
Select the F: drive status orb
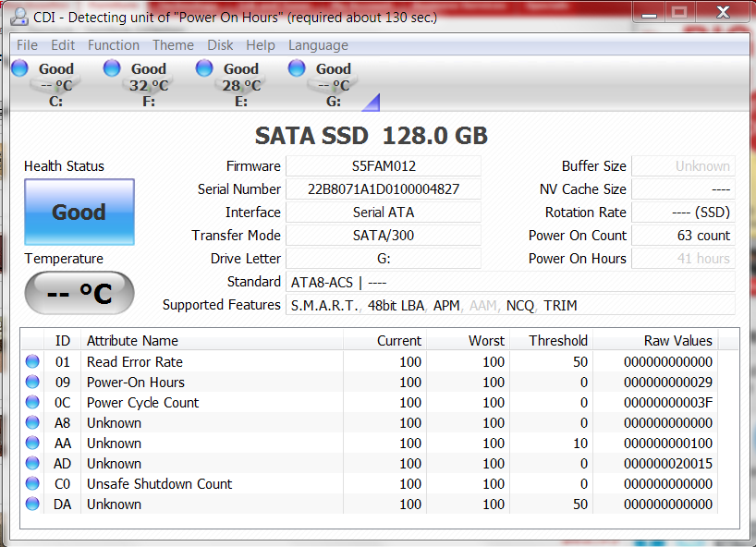(x=112, y=67)
